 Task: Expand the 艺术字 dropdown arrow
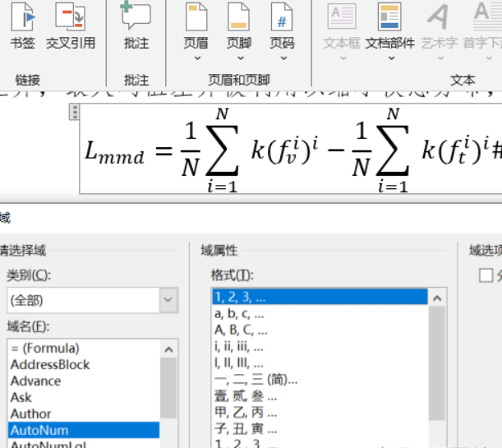point(441,58)
